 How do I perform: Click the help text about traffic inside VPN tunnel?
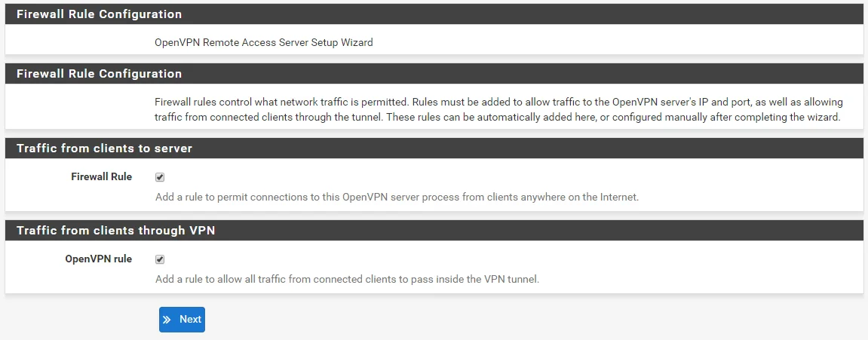347,280
